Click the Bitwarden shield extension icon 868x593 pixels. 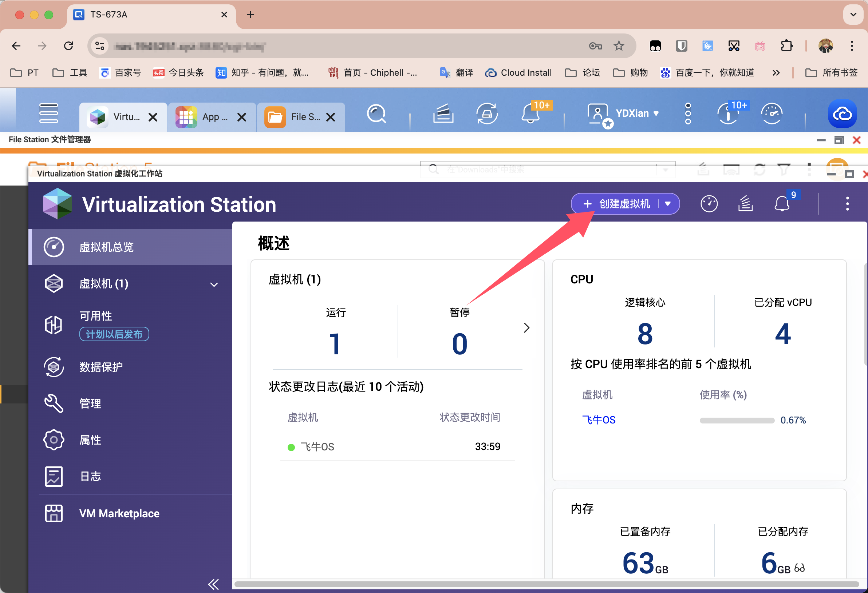pos(682,46)
